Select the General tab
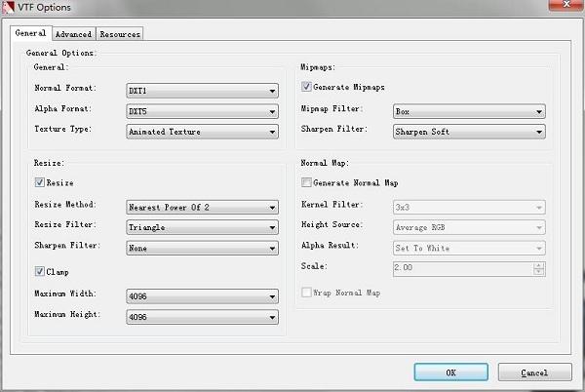The width and height of the screenshot is (585, 392). click(x=30, y=33)
